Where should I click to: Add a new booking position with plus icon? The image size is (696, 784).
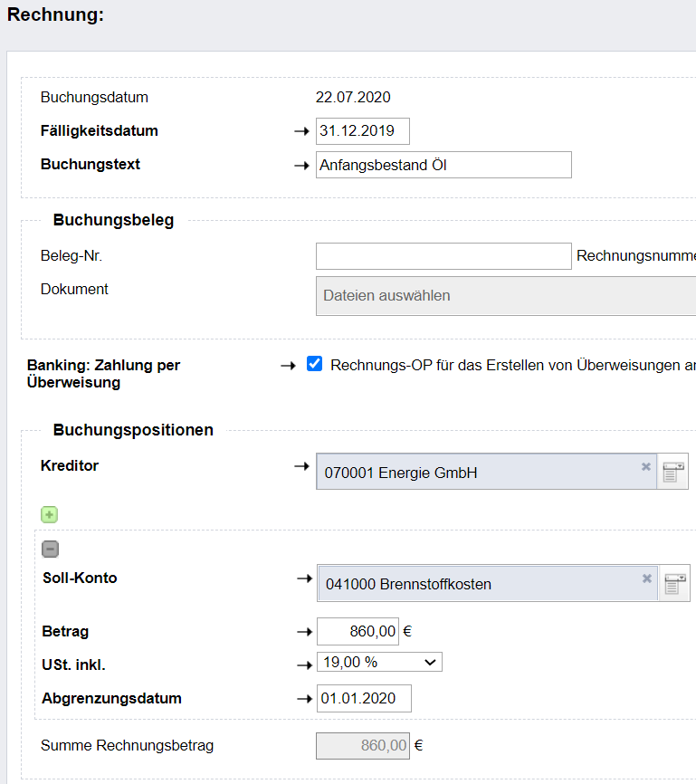point(49,514)
